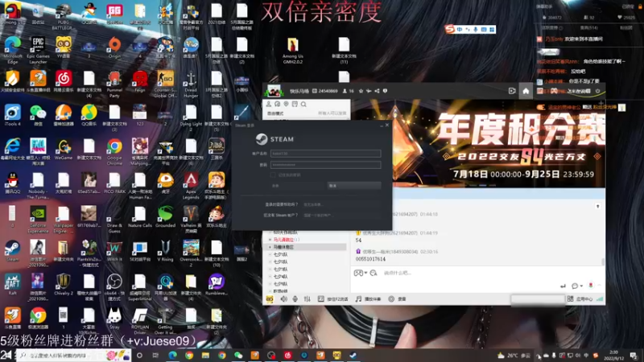Click the Steam icon on the taskbar
This screenshot has width=644, height=362.
[x=353, y=356]
